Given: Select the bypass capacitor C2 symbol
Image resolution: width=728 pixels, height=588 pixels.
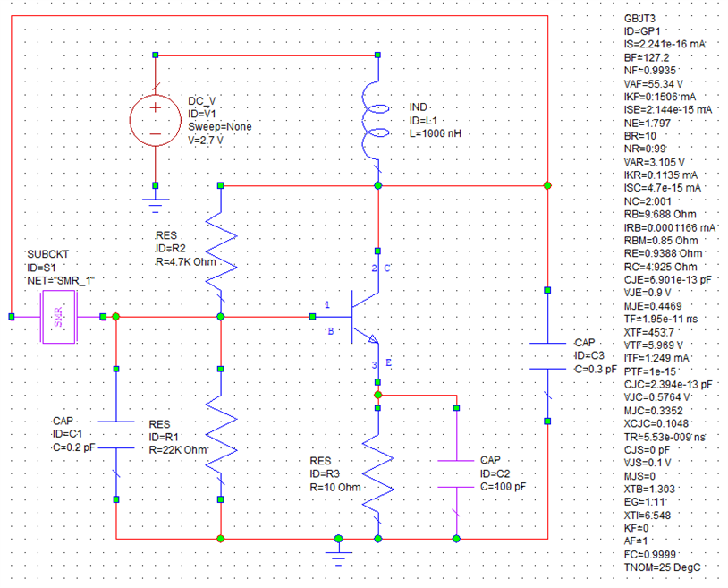Looking at the screenshot, I should point(456,473).
